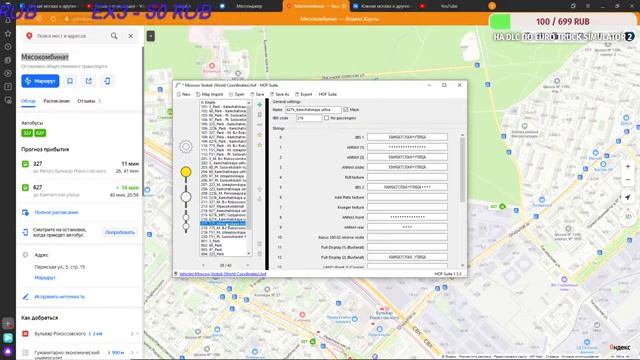This screenshot has width=640, height=360.
Task: Click Map Import in HOF Suite toolbar
Action: 210,94
